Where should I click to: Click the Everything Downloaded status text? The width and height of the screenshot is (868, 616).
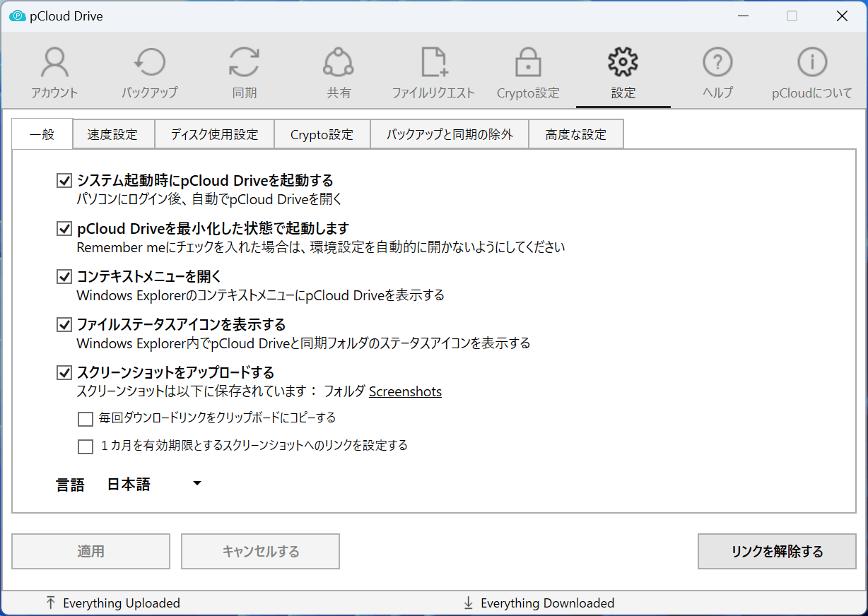[547, 603]
